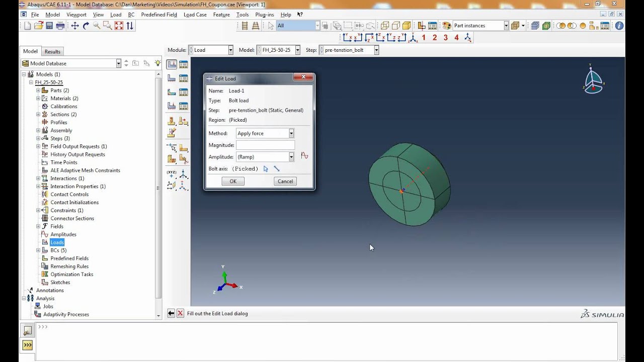Enable wireframe render style
The height and width of the screenshot is (362, 644).
(x=385, y=26)
